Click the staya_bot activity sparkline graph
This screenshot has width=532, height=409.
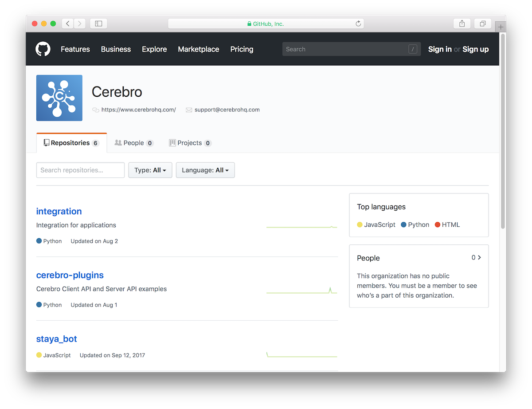pos(301,354)
